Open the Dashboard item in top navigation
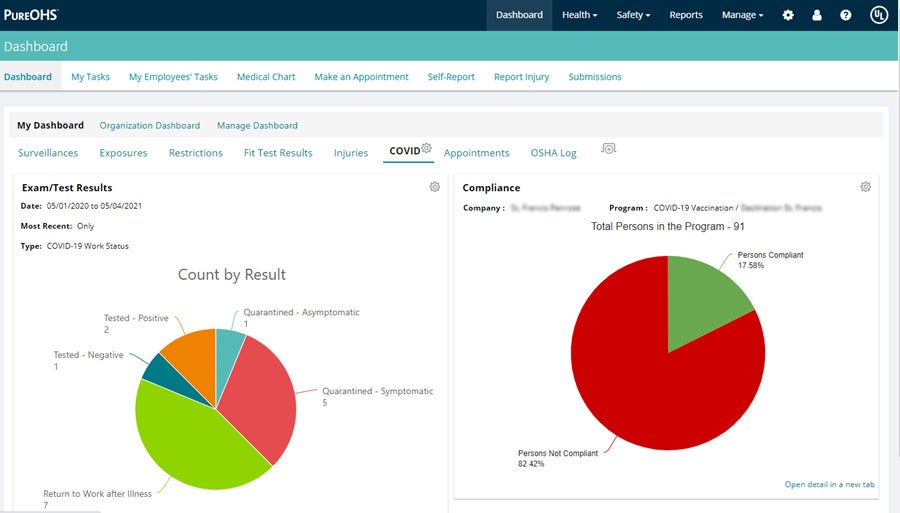The image size is (900, 513). coord(519,15)
